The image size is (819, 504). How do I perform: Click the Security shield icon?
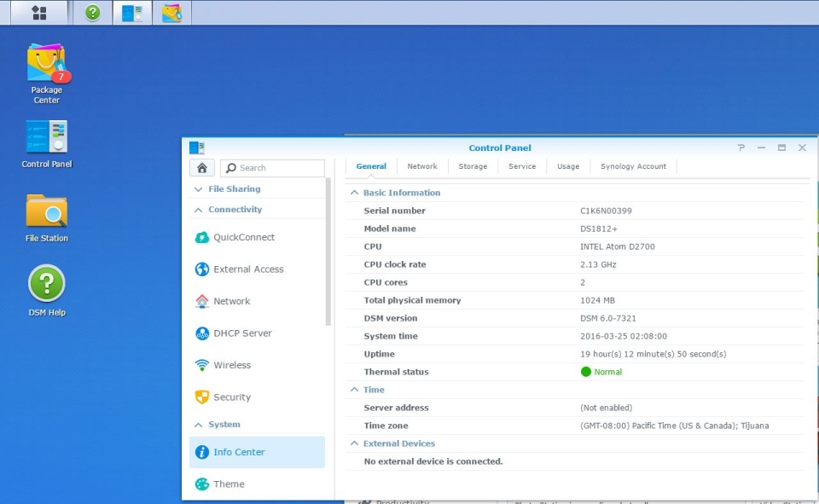pyautogui.click(x=202, y=397)
